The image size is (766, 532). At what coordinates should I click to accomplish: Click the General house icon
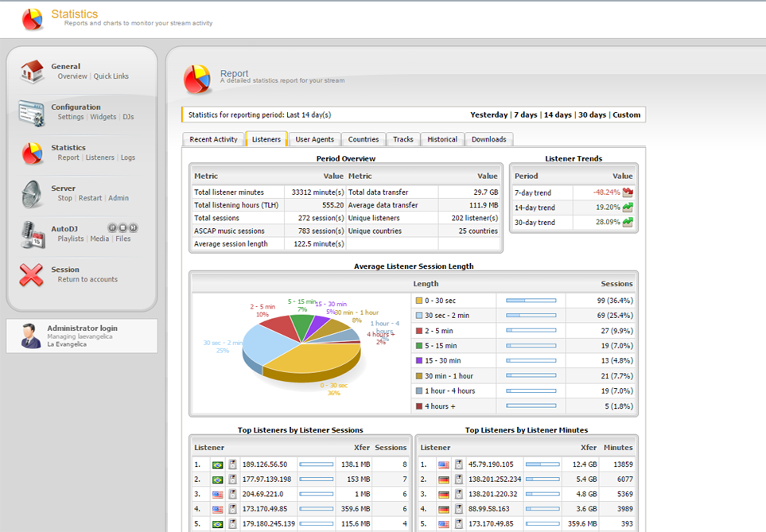(32, 72)
